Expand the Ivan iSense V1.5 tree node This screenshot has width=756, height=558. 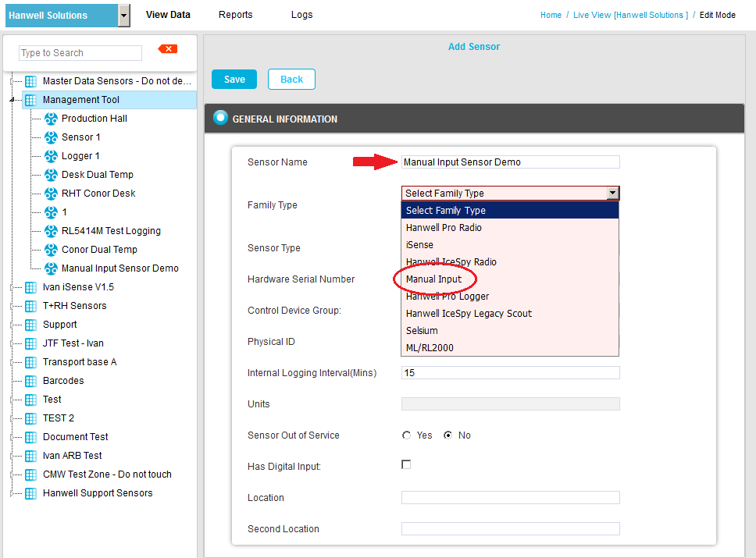(12, 288)
